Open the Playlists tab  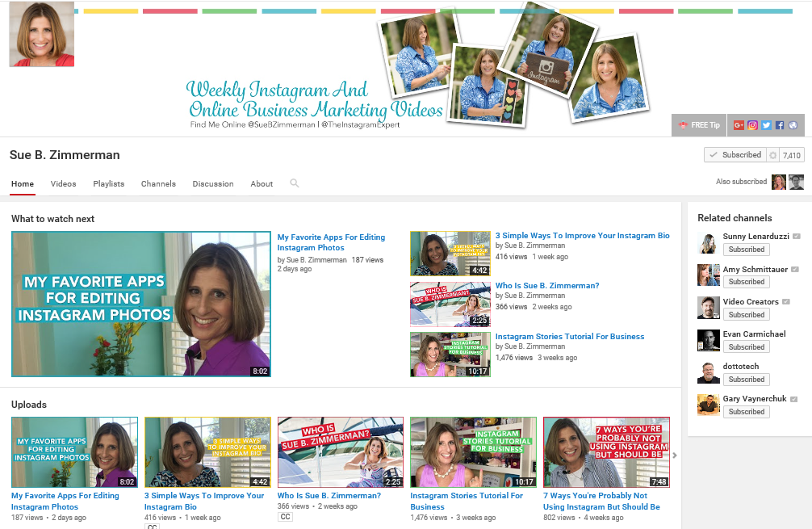[108, 184]
